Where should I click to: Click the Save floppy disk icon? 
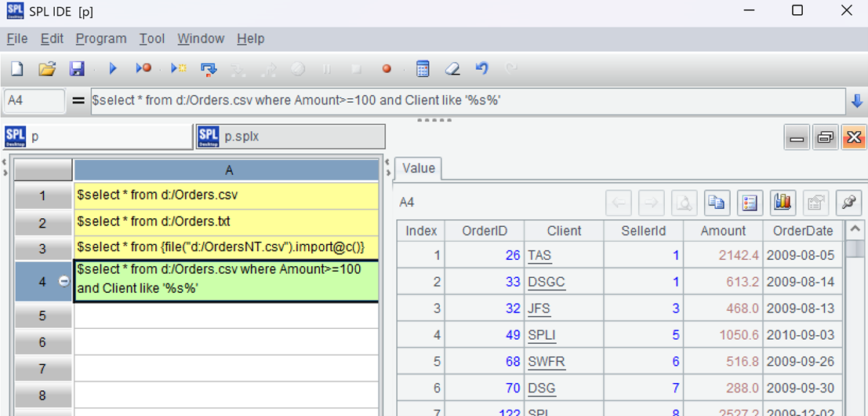point(77,69)
